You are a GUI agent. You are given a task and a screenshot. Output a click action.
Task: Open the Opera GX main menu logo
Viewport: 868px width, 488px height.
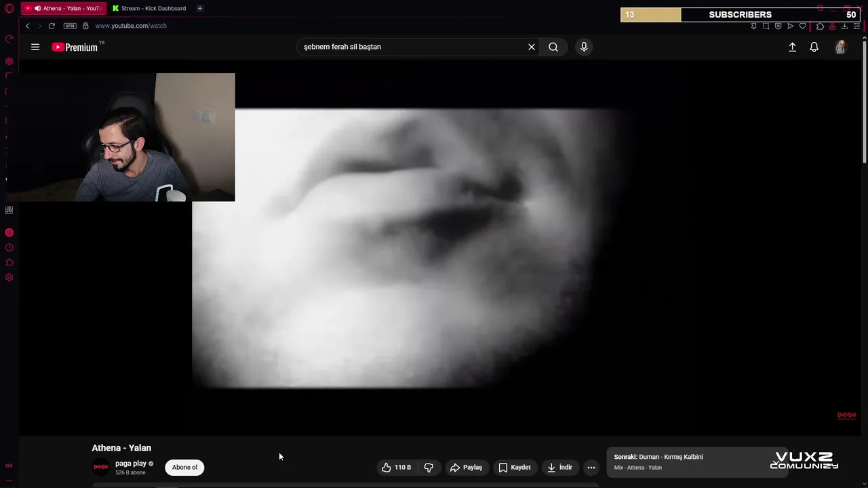point(9,8)
